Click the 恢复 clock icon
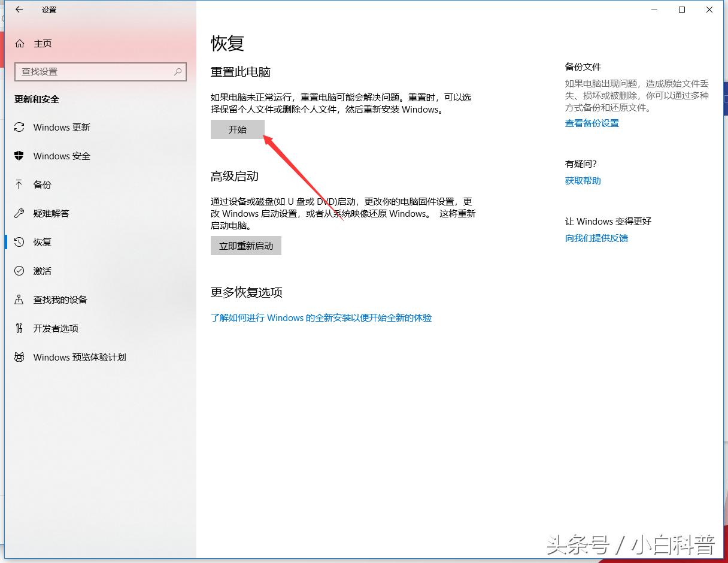The width and height of the screenshot is (728, 563). pos(19,242)
